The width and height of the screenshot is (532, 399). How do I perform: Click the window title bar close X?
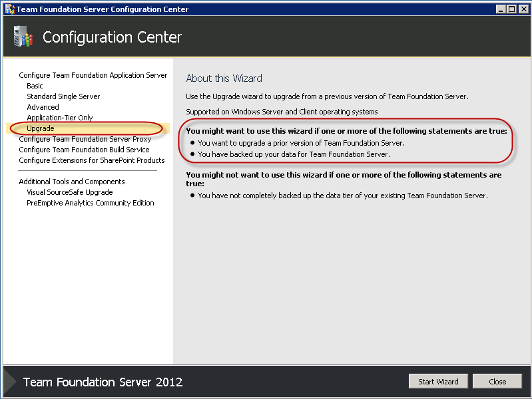click(523, 9)
